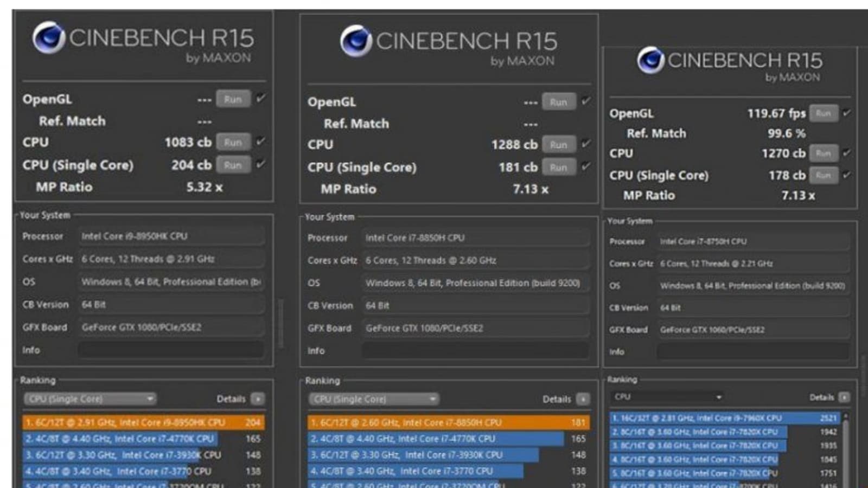The image size is (868, 488).
Task: Click the "Intel Core i7-8750H CPU" Processor field
Action: coord(754,241)
